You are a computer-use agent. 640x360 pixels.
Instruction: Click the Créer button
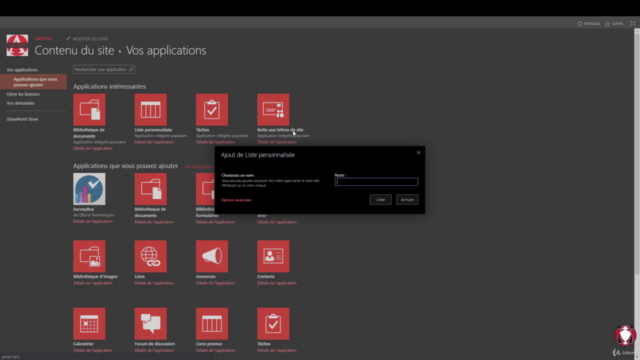tap(380, 200)
